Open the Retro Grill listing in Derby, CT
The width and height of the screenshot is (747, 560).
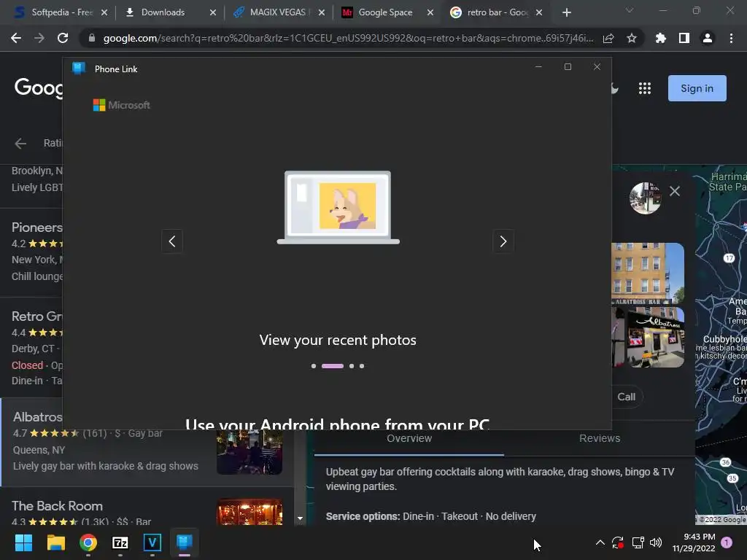tap(37, 316)
